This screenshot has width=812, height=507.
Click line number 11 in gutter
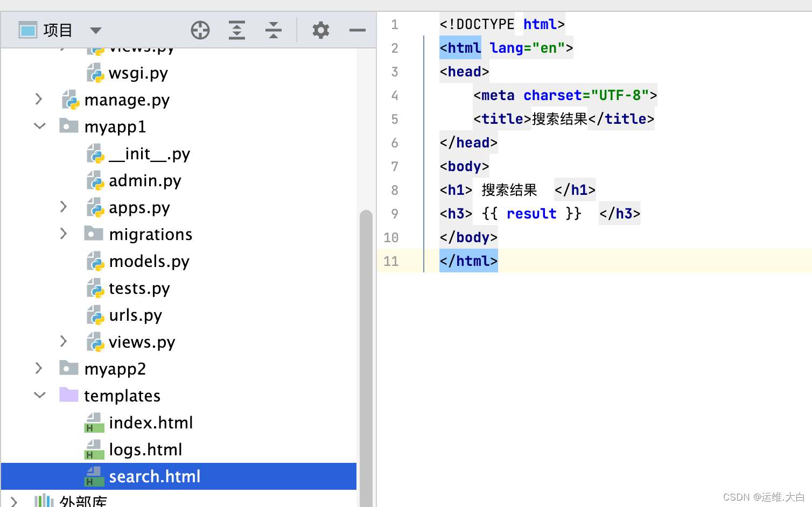pos(391,261)
